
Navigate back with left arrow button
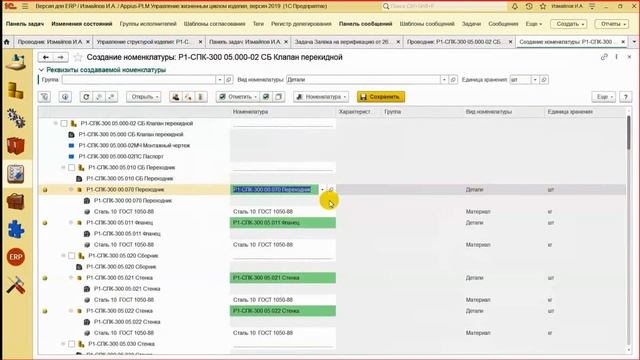46,57
